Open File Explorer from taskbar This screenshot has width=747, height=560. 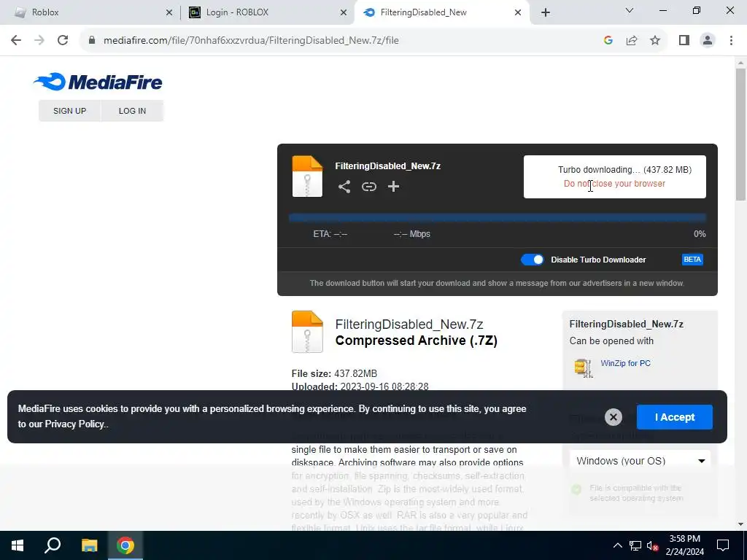(x=89, y=545)
